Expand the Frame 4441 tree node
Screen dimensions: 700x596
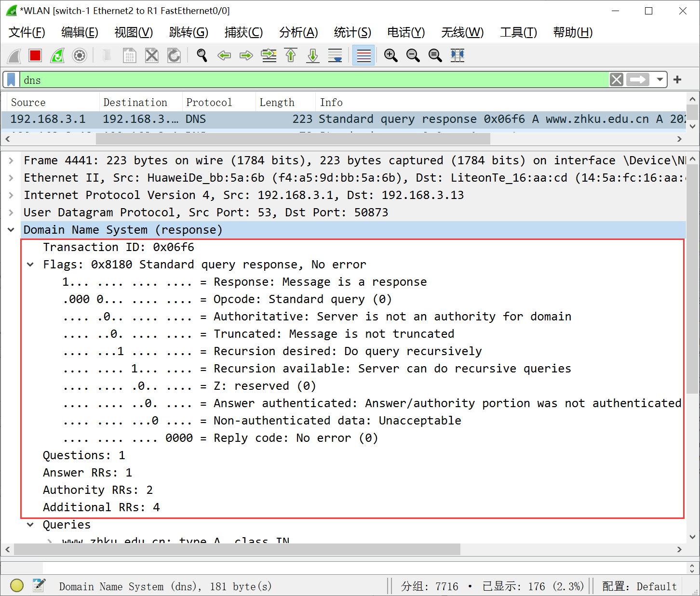point(11,160)
